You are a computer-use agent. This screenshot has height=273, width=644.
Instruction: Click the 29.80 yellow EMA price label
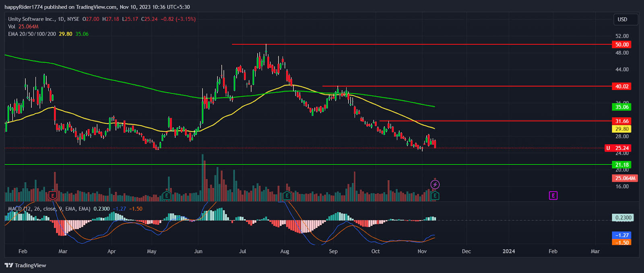tap(621, 129)
